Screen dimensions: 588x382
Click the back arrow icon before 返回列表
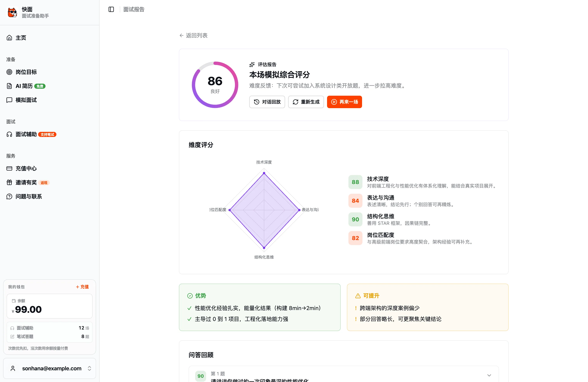tap(182, 35)
